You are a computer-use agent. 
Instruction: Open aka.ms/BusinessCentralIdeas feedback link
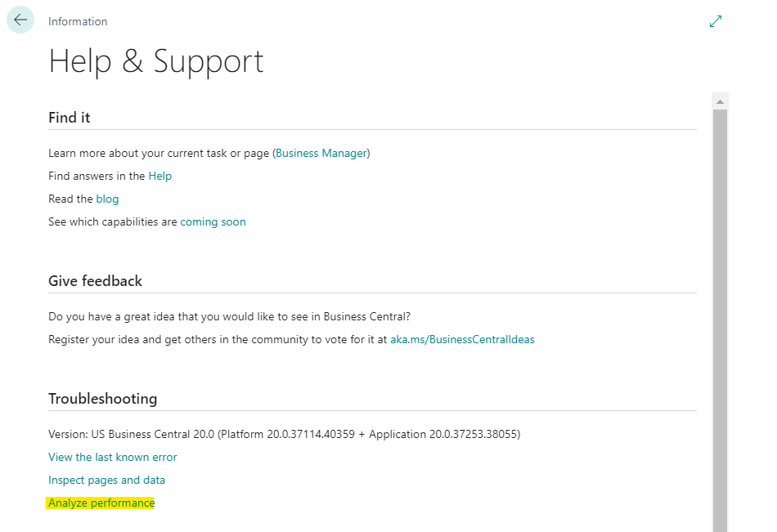tap(462, 339)
